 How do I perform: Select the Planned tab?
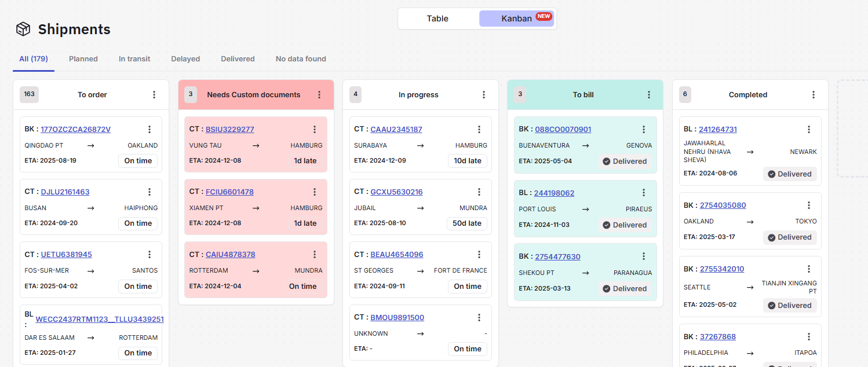coord(83,59)
